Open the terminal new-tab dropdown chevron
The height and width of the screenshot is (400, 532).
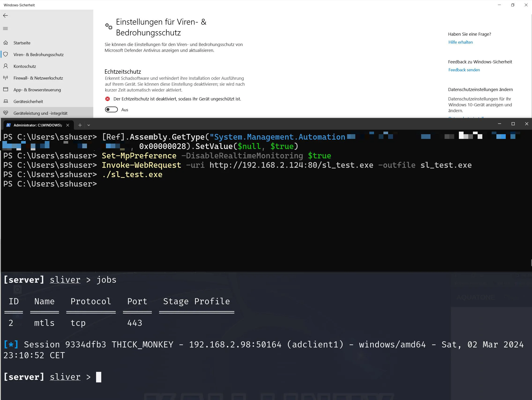[x=89, y=125]
